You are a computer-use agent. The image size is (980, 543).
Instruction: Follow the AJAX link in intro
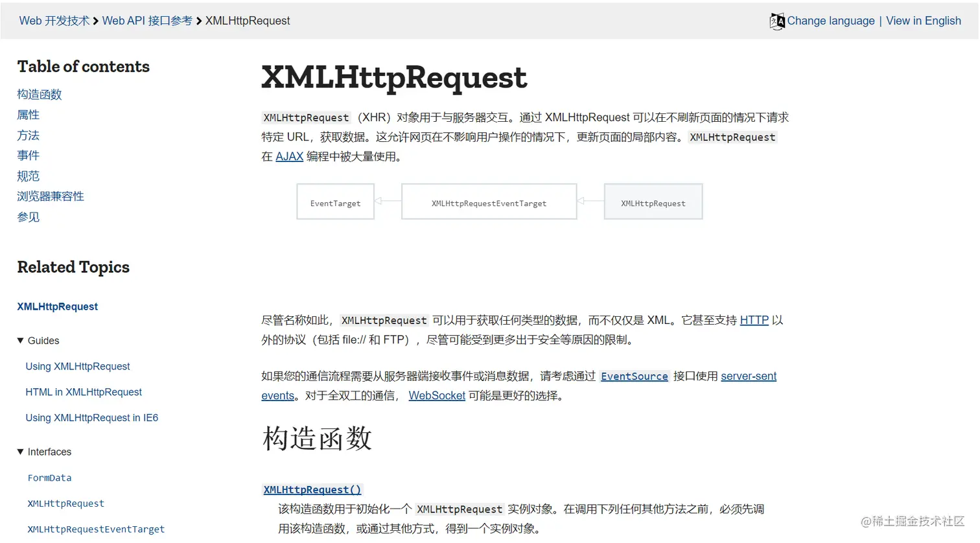[289, 156]
